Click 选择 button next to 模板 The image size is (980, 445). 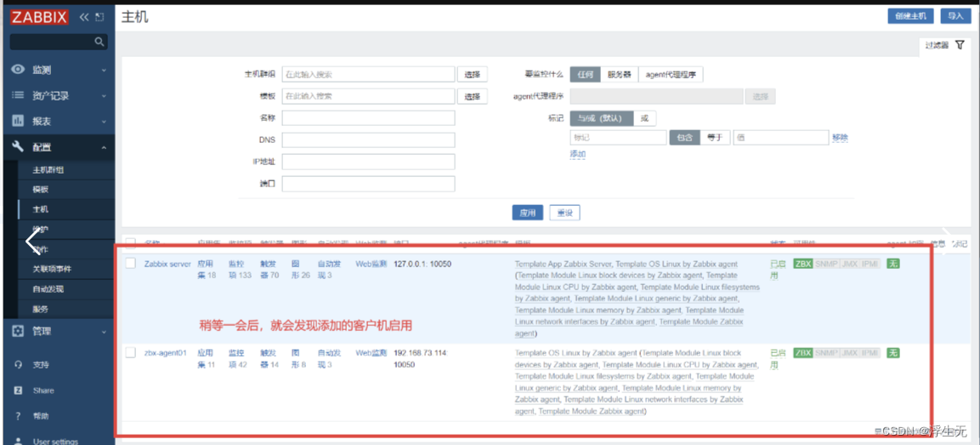click(473, 96)
